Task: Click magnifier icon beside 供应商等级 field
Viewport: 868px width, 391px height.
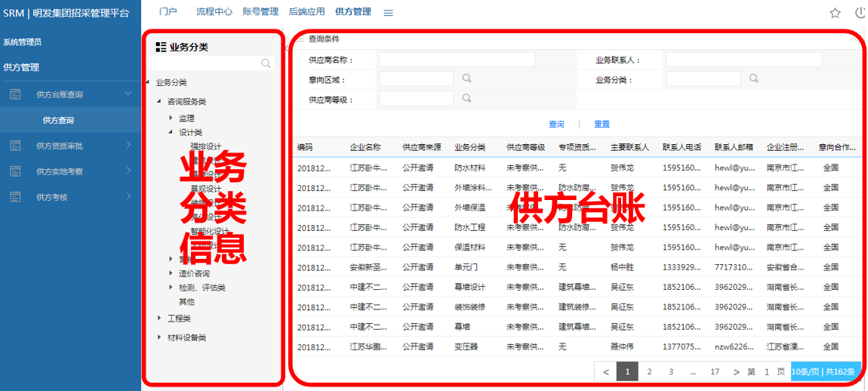Action: [x=467, y=98]
